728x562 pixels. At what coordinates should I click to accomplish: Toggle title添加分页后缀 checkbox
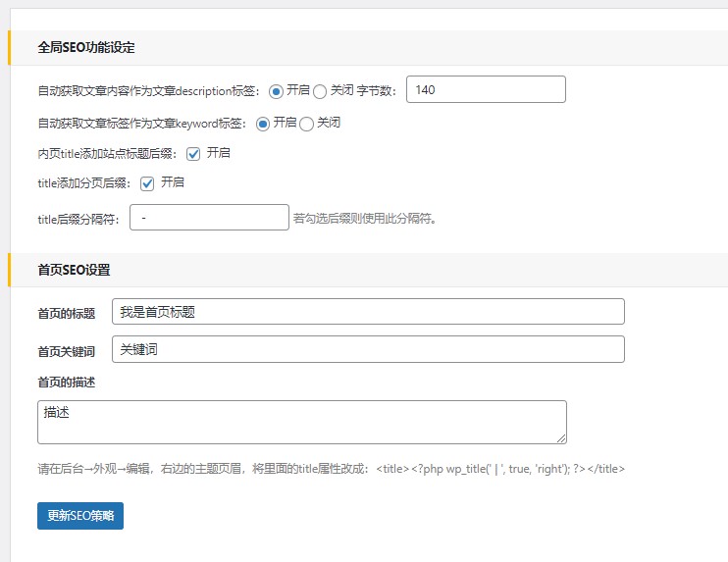148,183
